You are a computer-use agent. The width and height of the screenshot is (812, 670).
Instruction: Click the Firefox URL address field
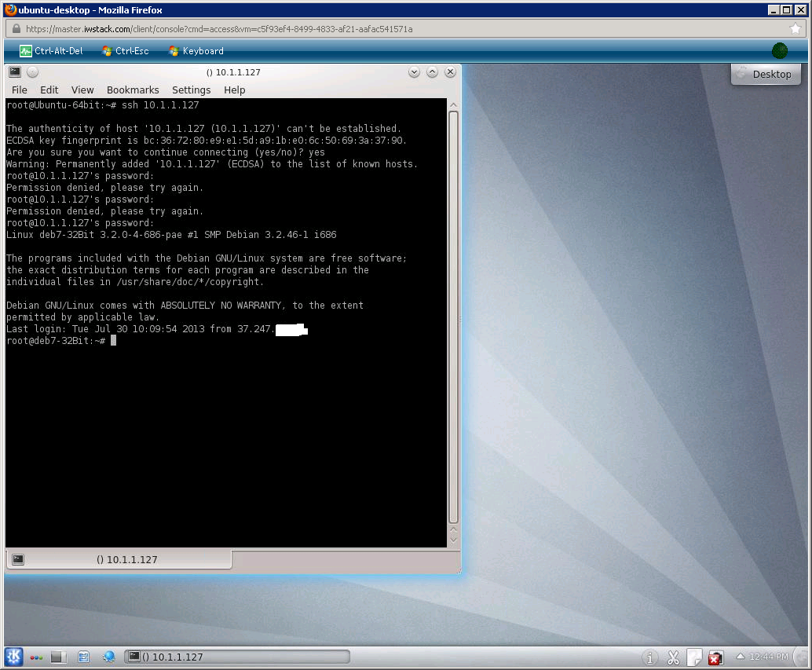pyautogui.click(x=393, y=29)
